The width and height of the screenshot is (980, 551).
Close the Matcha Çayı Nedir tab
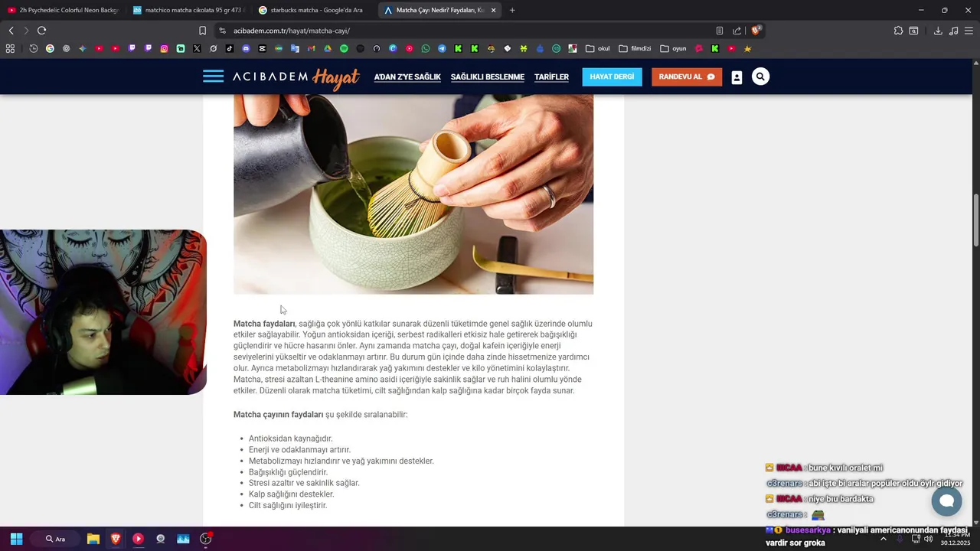[493, 10]
